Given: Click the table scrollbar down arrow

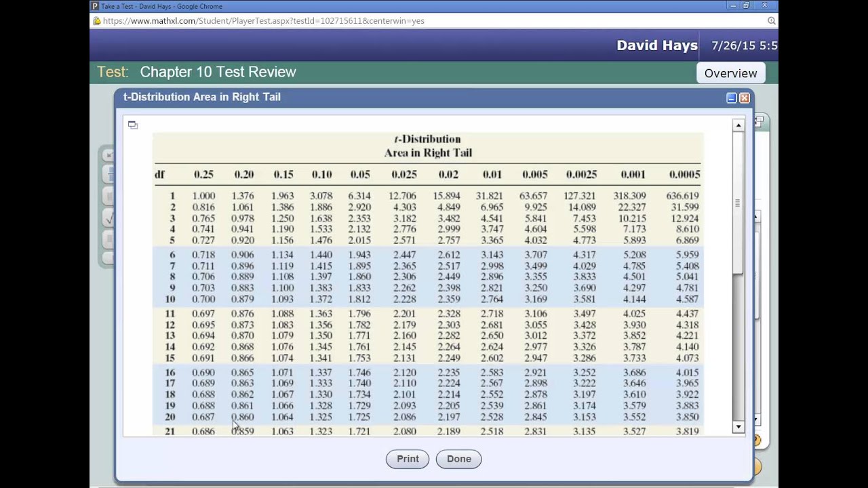Looking at the screenshot, I should pyautogui.click(x=738, y=427).
